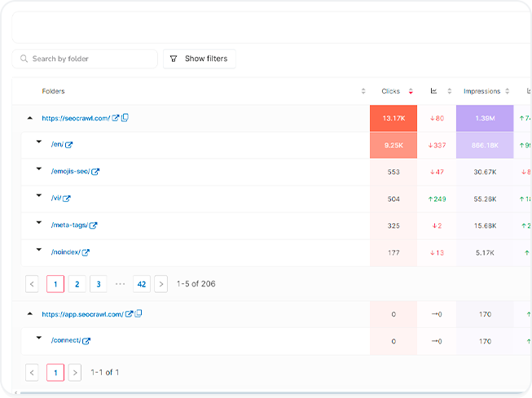Collapse the https://seocrawl.com/ folder row
This screenshot has height=398, width=532.
pyautogui.click(x=30, y=118)
